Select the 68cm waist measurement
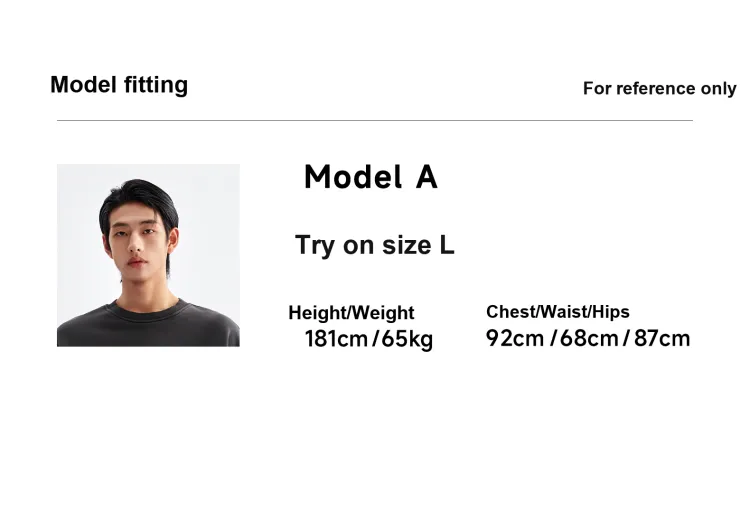 (589, 338)
